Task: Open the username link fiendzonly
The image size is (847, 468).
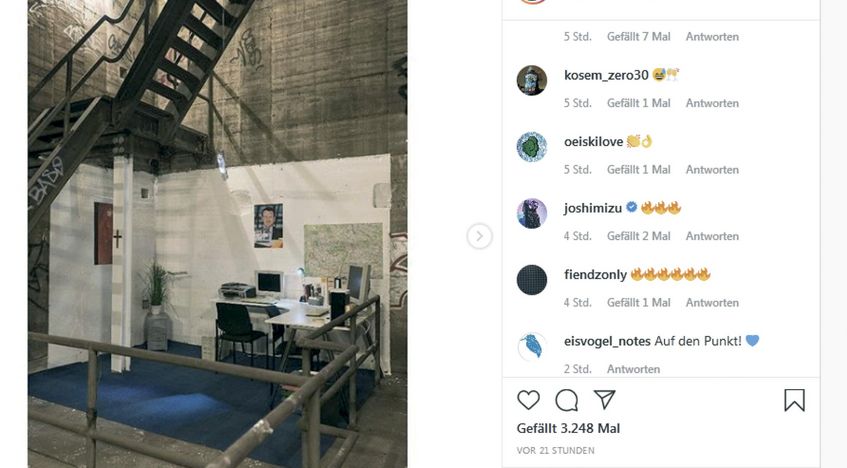Action: (x=595, y=275)
